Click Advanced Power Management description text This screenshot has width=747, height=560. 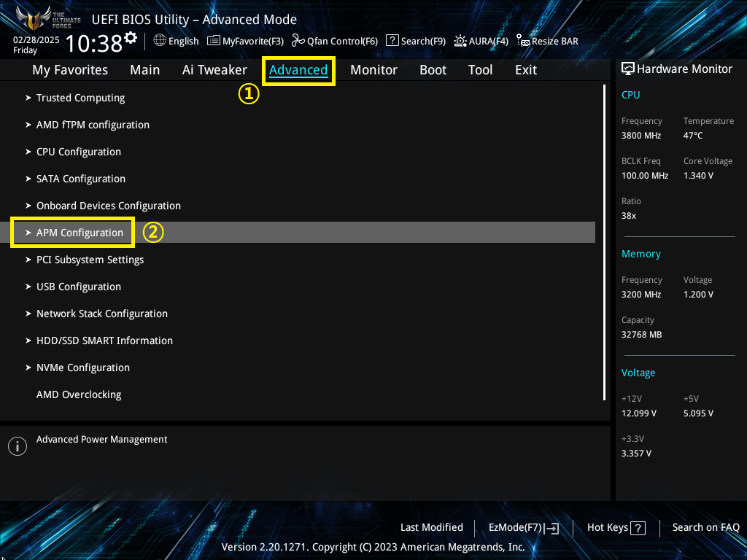pos(102,440)
